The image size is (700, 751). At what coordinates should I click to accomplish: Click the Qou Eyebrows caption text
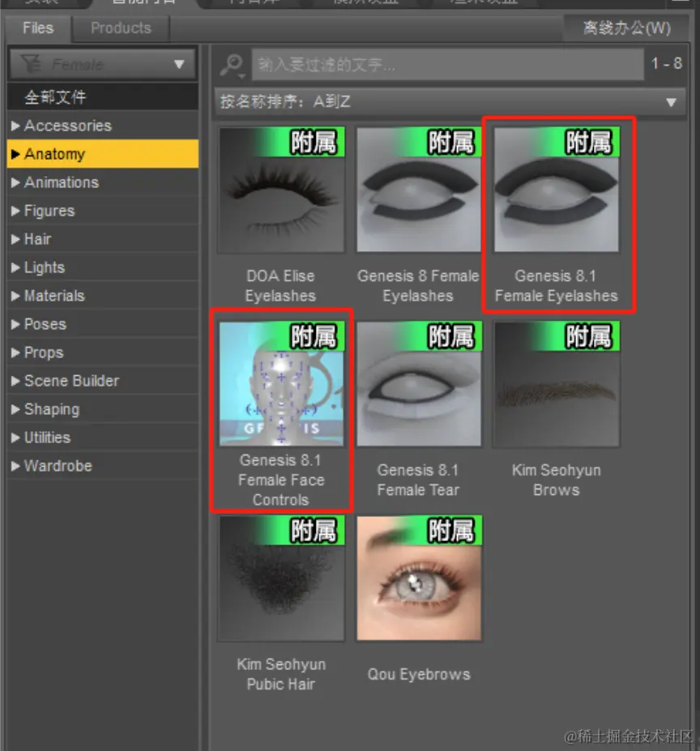pyautogui.click(x=419, y=674)
